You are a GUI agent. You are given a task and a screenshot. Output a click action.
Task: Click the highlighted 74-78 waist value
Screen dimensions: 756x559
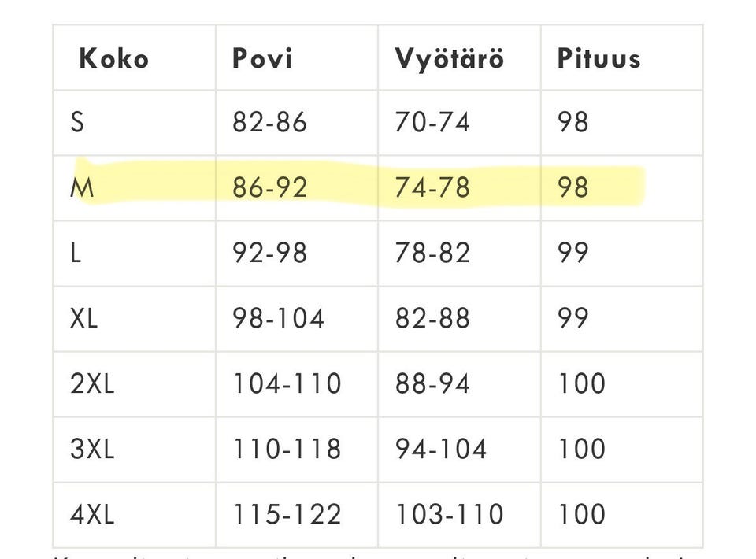pyautogui.click(x=432, y=188)
